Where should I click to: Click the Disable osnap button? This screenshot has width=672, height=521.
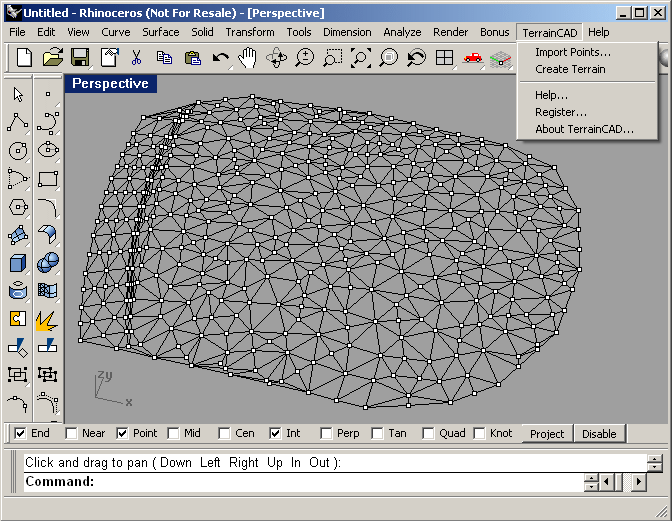click(599, 434)
